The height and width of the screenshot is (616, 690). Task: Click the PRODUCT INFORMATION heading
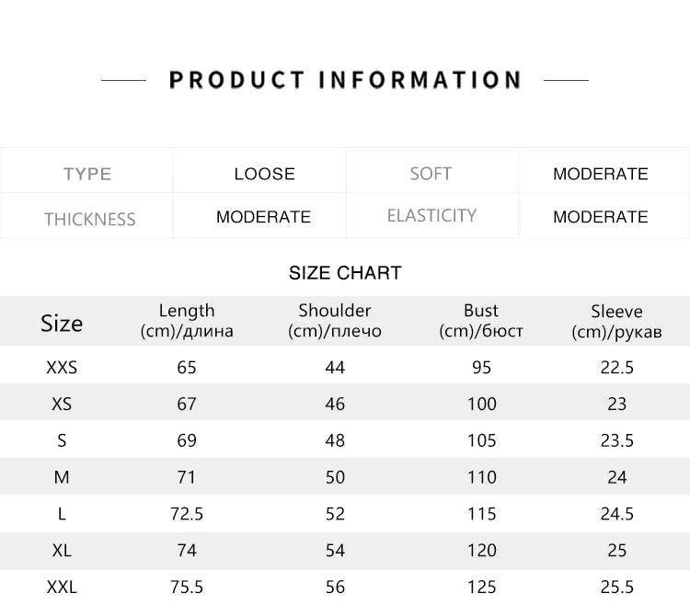[x=345, y=80]
